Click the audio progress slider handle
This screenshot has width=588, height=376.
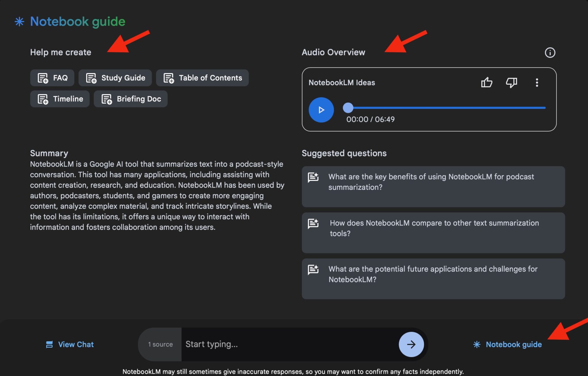pos(348,108)
